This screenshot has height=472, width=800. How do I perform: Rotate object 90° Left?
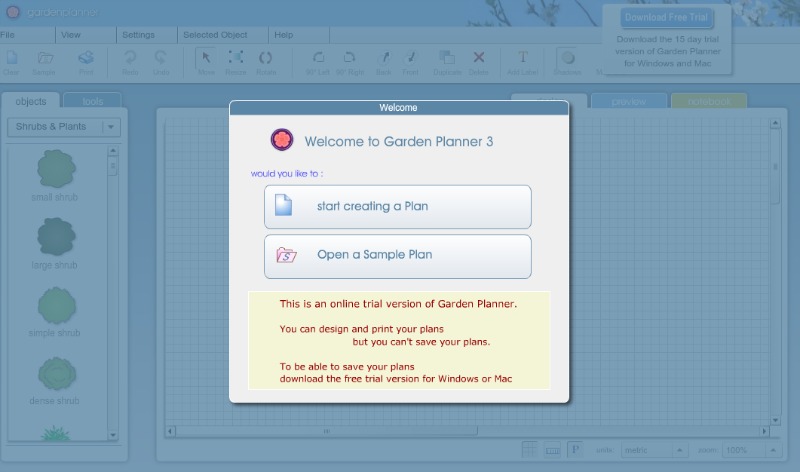(x=318, y=58)
